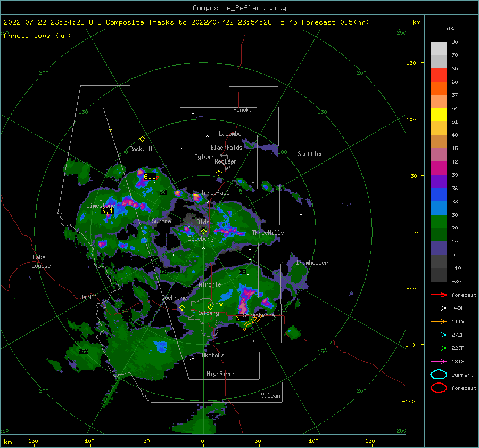Viewport: 479px width, 448px height.
Task: Click the Vulcan city label
Action: tap(271, 396)
